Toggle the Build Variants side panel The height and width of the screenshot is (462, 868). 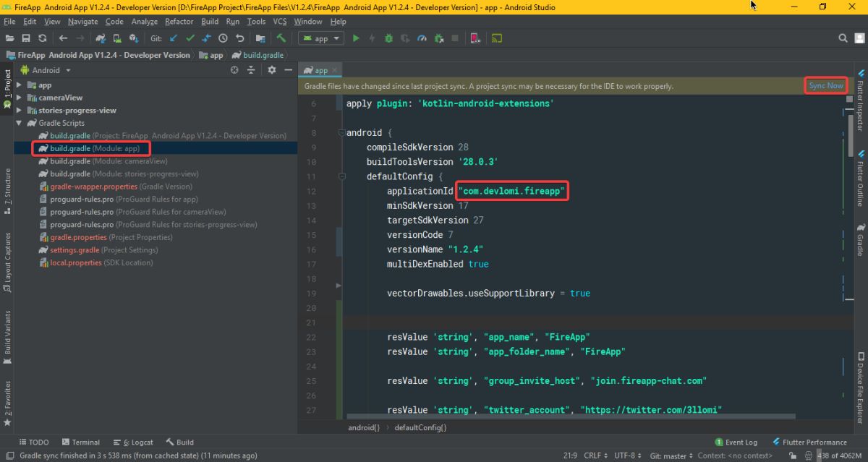pyautogui.click(x=8, y=333)
